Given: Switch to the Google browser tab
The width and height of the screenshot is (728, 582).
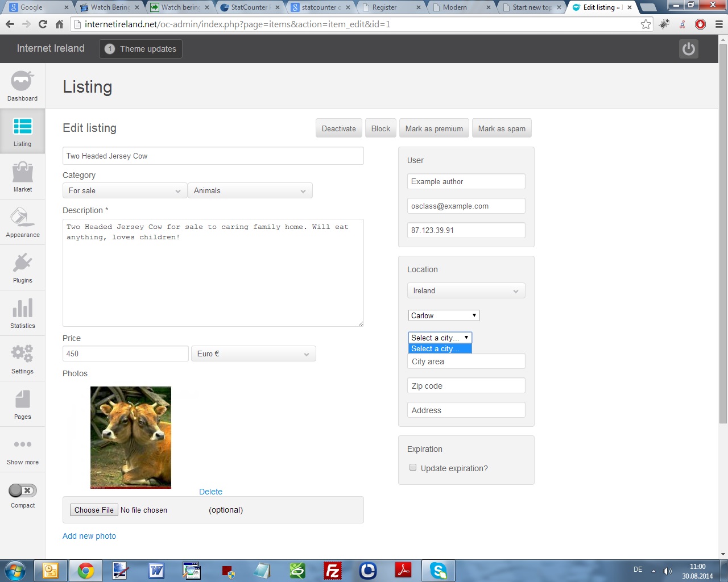Looking at the screenshot, I should pyautogui.click(x=38, y=7).
